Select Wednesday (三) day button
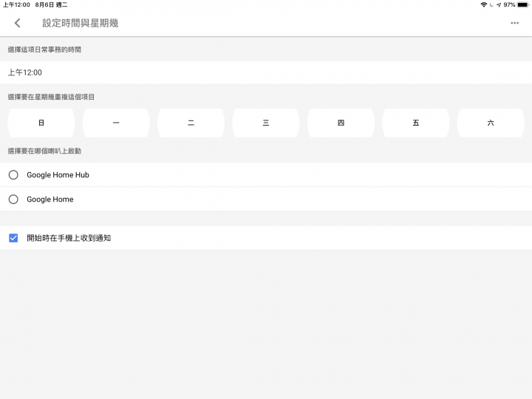The width and height of the screenshot is (532, 399). click(x=266, y=123)
